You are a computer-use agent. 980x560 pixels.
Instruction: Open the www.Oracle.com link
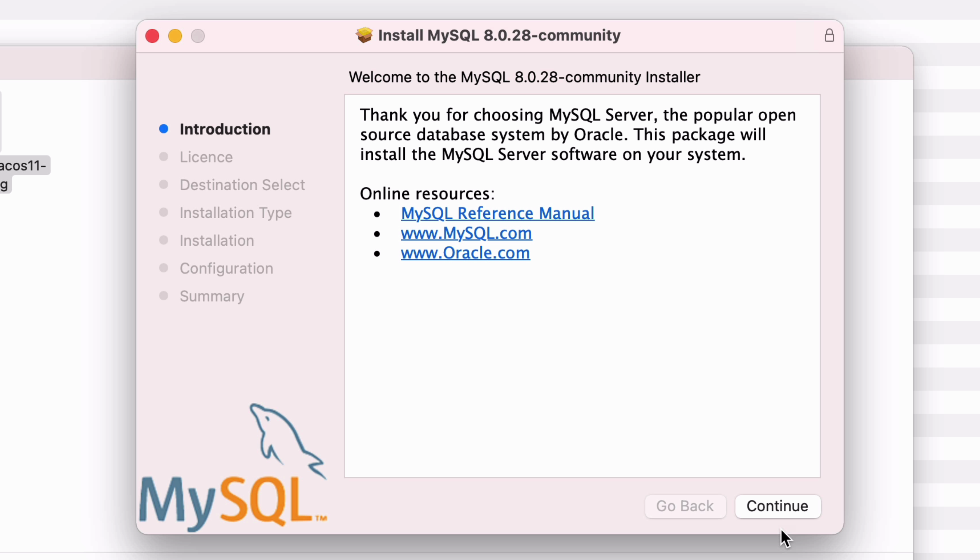465,253
